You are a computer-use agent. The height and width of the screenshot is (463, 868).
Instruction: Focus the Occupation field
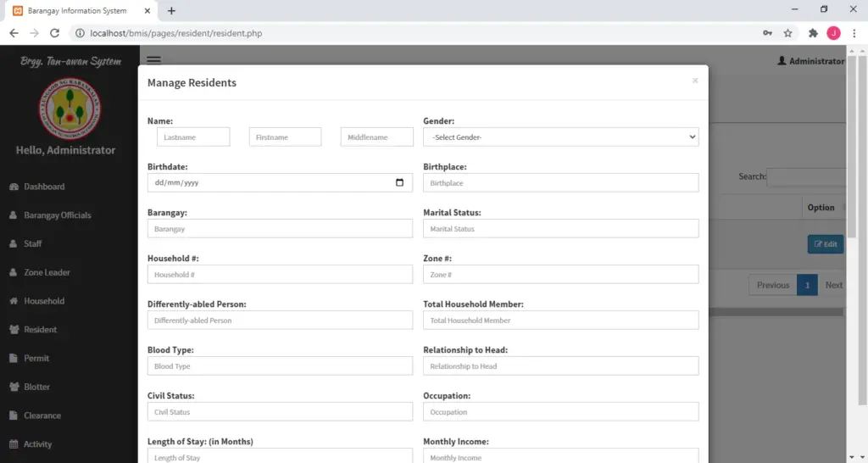tap(561, 411)
